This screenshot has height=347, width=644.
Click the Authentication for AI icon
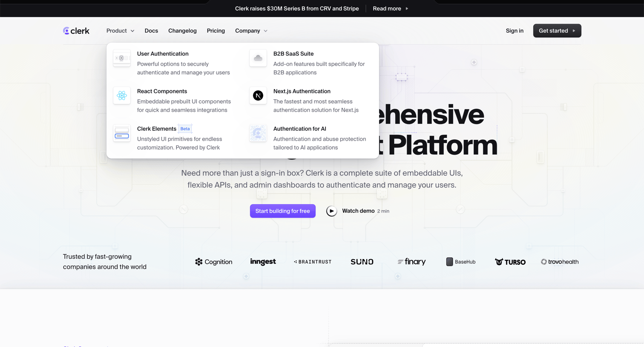[x=258, y=133]
